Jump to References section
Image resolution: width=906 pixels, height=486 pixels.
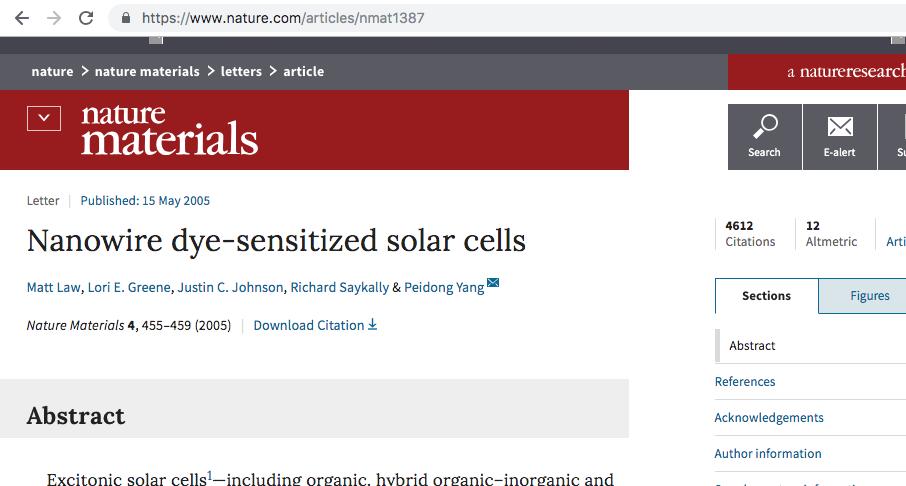click(x=745, y=381)
